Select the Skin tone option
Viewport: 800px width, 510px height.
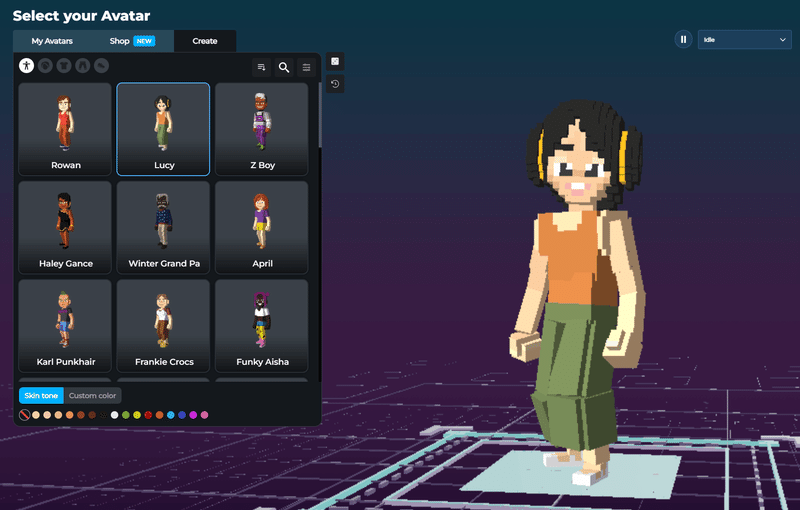tap(41, 395)
